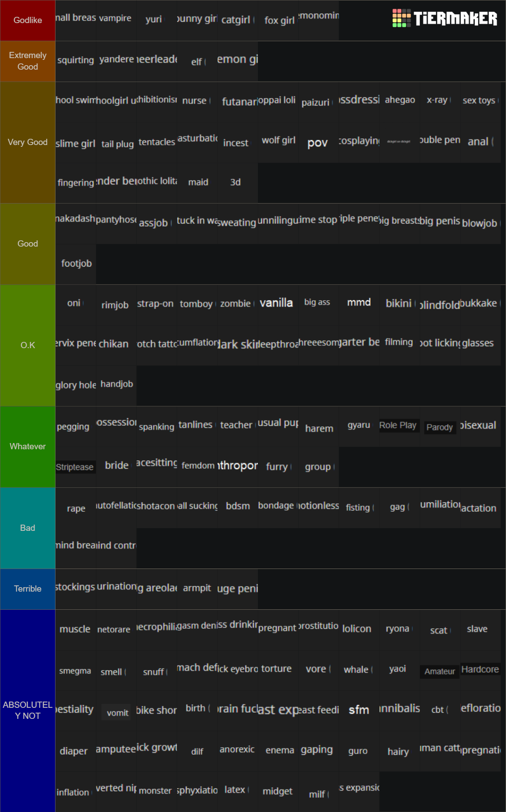The image size is (506, 812).
Task: Select the Parody tile
Action: click(440, 427)
